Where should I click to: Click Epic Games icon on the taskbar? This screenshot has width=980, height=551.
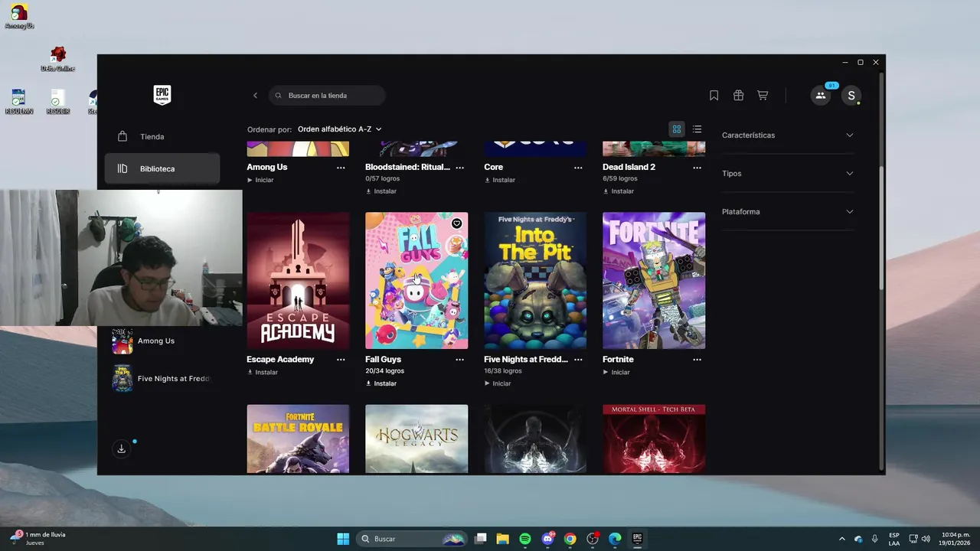point(637,539)
